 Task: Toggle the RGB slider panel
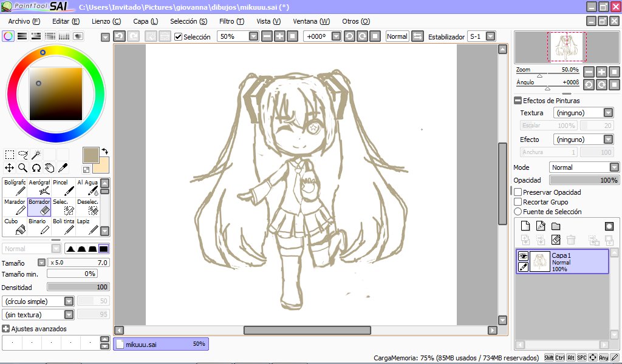22,36
